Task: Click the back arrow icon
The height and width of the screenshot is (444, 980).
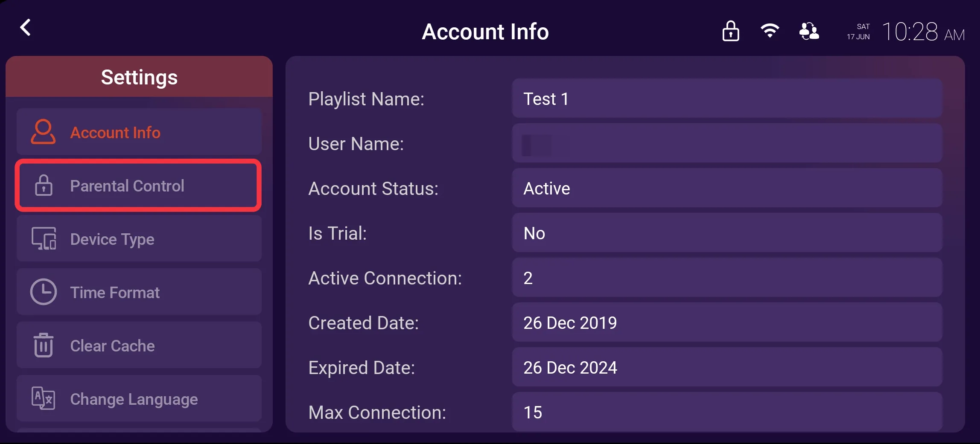Action: [26, 28]
